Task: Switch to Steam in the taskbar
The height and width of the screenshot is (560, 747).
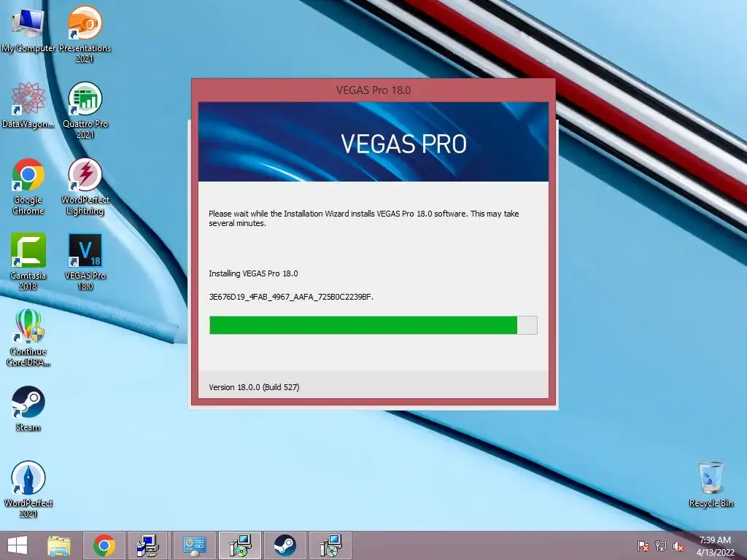Action: pos(285,545)
